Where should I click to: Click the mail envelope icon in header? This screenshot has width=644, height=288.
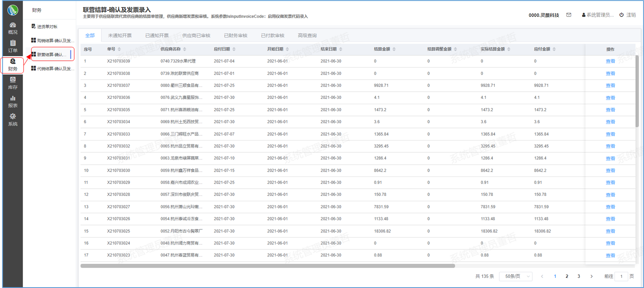pos(569,15)
